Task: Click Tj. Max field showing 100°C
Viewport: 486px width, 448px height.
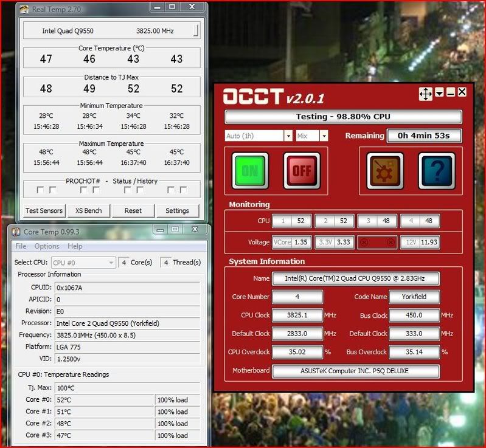Action: click(127, 388)
